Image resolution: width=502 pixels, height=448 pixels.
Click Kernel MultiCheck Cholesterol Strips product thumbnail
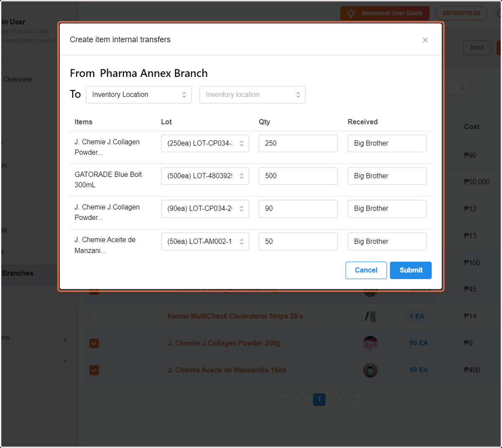click(370, 316)
